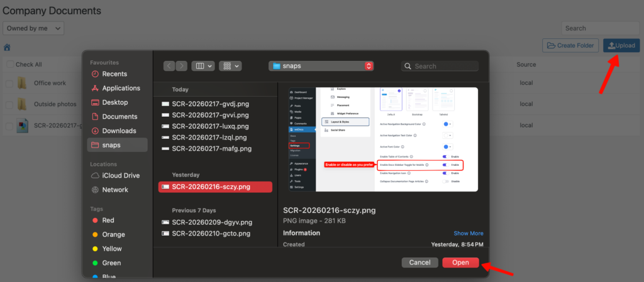Click the back arrow in file dialog

(169, 66)
